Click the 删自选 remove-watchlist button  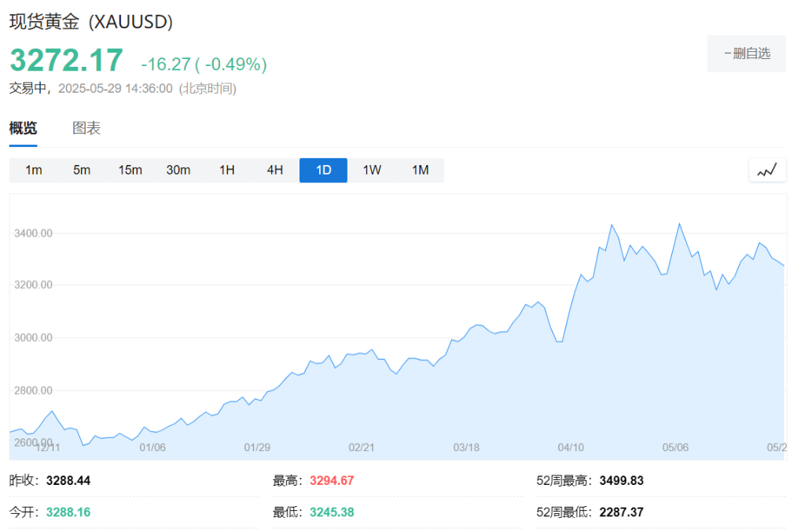tap(745, 53)
